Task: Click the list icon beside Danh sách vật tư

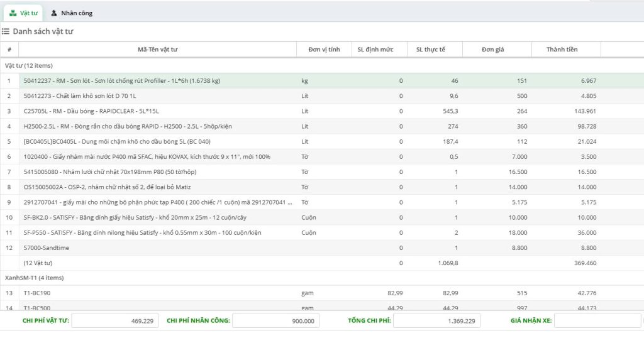Action: click(5, 31)
